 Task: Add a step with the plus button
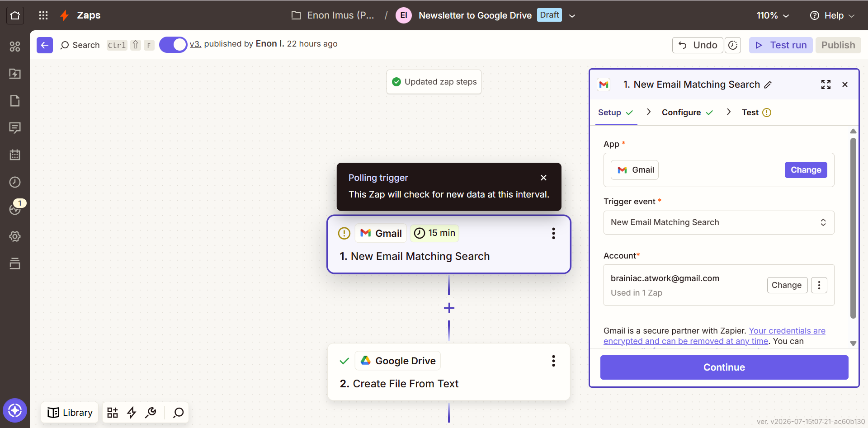click(449, 308)
